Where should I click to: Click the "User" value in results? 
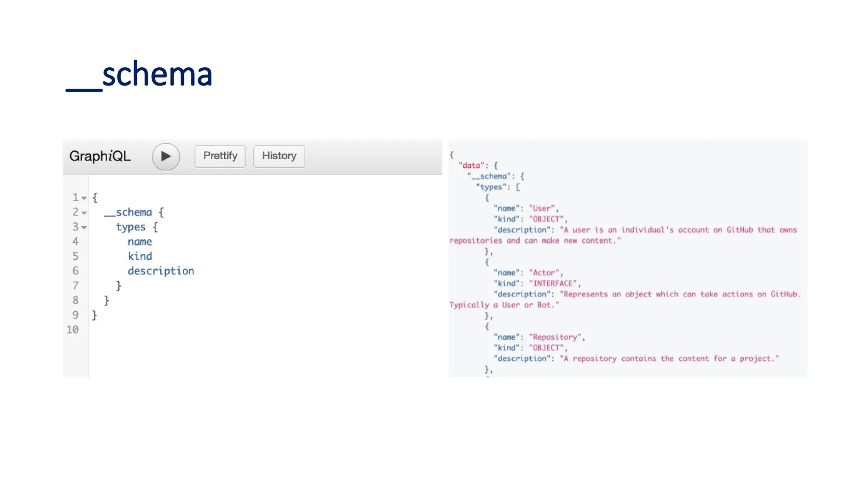[x=542, y=208]
